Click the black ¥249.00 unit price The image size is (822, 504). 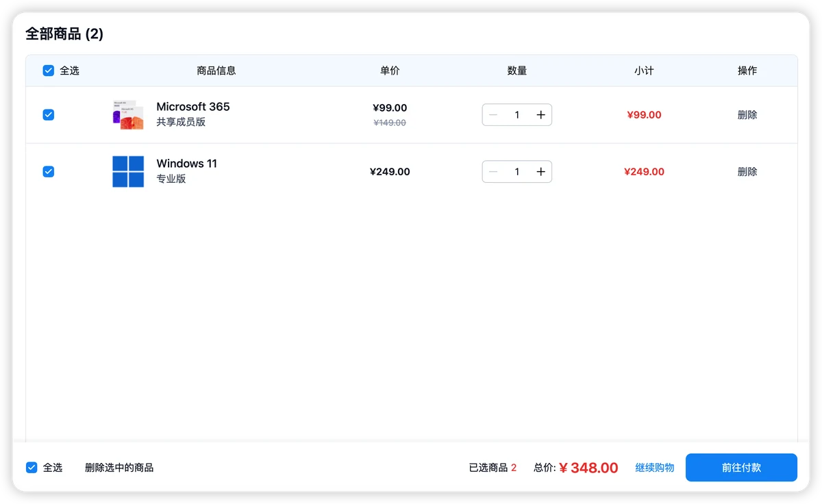[x=390, y=172]
